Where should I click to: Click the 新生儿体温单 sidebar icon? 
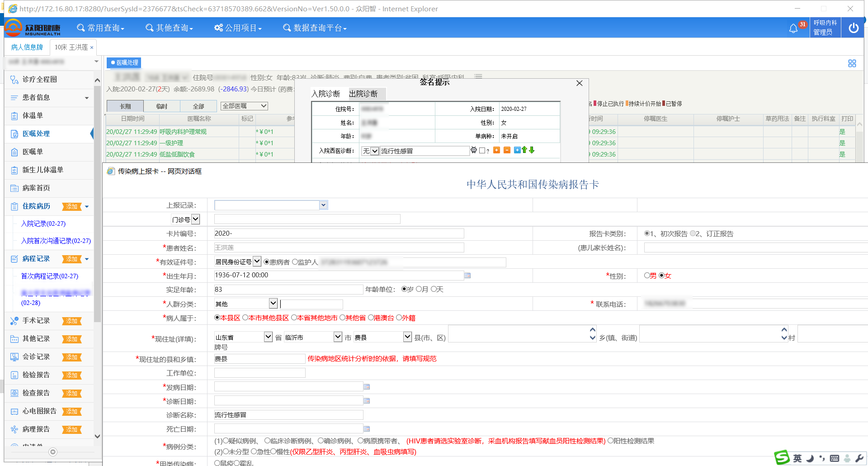(x=14, y=170)
